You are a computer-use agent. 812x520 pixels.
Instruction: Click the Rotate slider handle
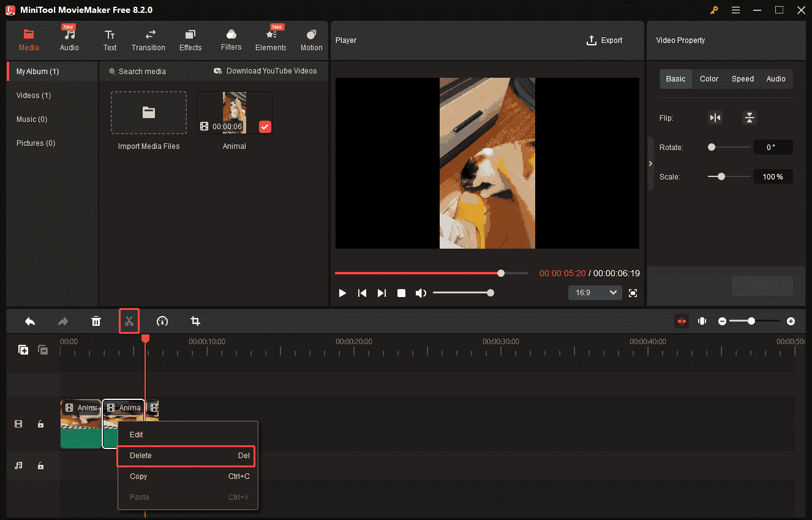[x=712, y=147]
